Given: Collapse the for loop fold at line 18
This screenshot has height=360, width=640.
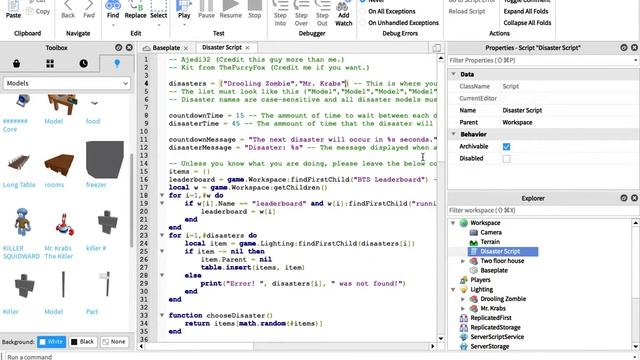Looking at the screenshot, I should 162,196.
